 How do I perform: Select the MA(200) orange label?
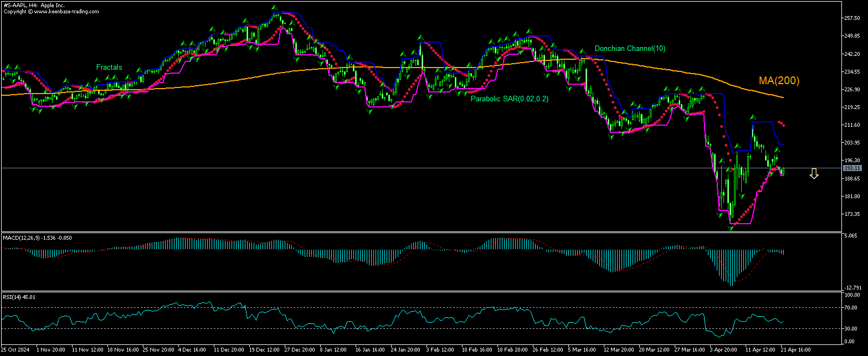[x=779, y=81]
